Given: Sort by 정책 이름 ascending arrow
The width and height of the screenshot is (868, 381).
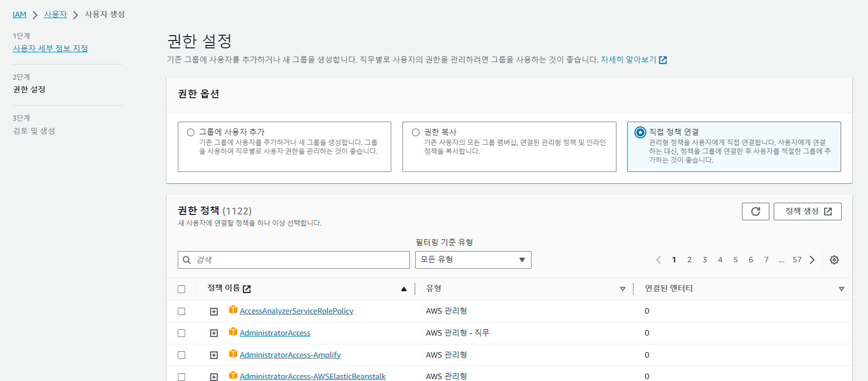Looking at the screenshot, I should click(404, 289).
